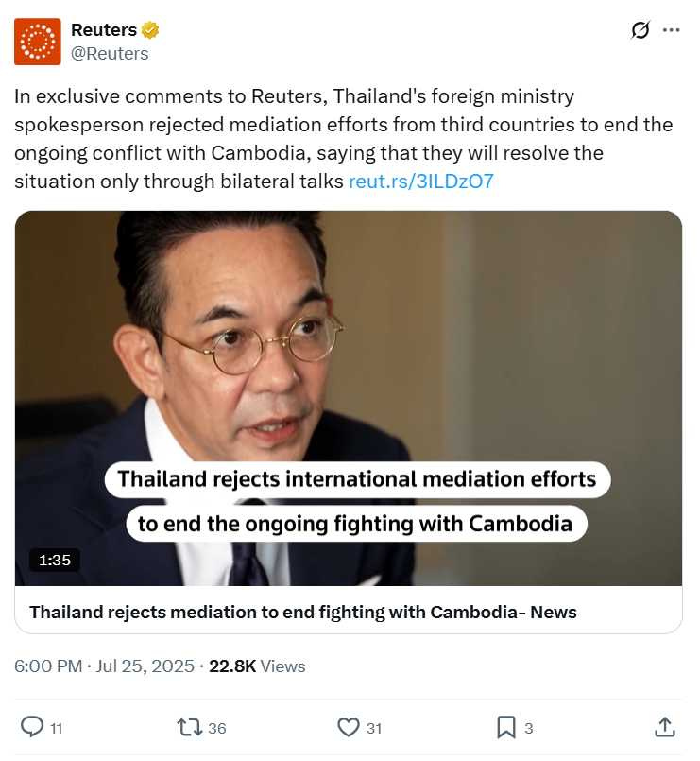Bookmark the post with the bookmark icon

[507, 727]
